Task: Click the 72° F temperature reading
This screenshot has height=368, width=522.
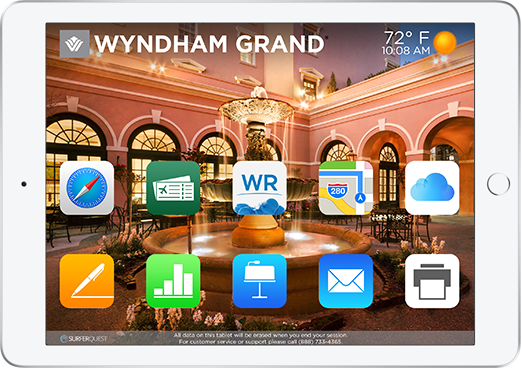Action: tap(407, 37)
